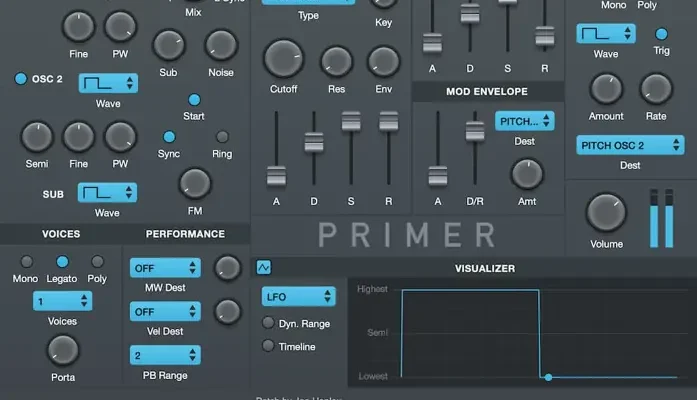
Task: Click the Cutoff filter knob
Action: pyautogui.click(x=284, y=59)
